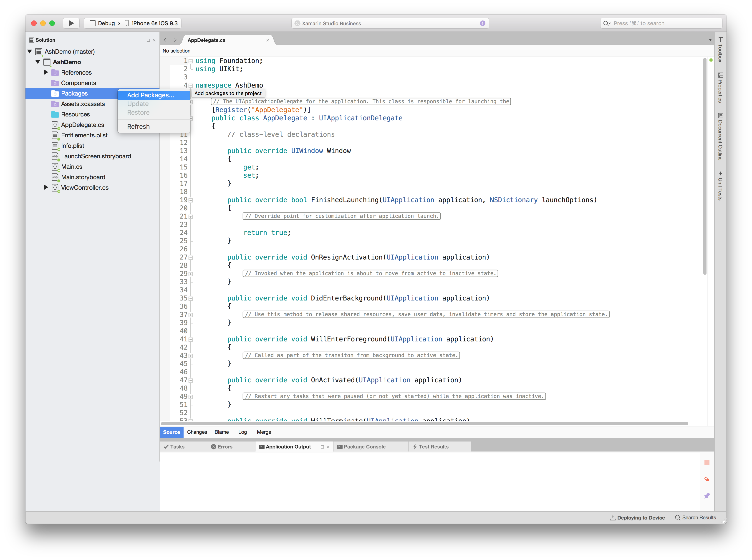Viewport: 752px width, 560px height.
Task: Click the Run/Play button in toolbar
Action: pyautogui.click(x=71, y=23)
